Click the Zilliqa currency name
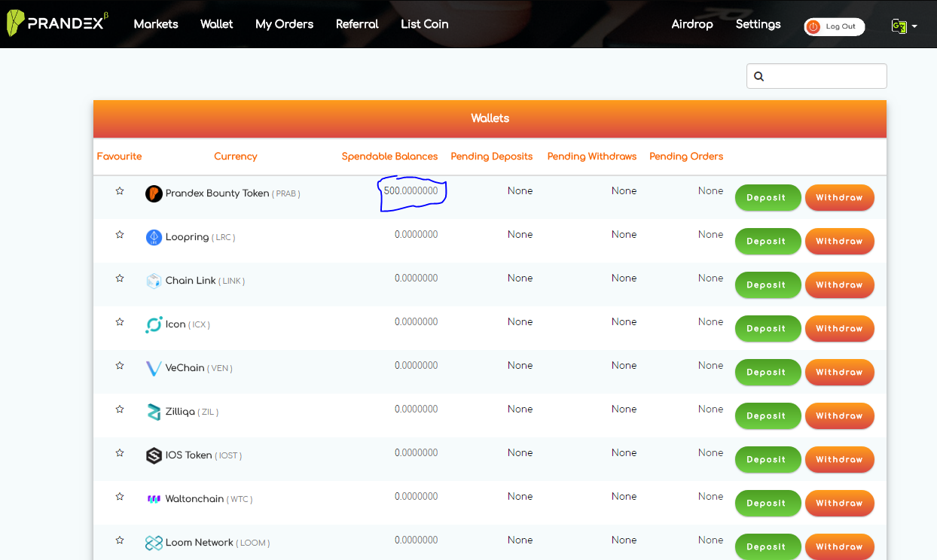 (x=181, y=412)
